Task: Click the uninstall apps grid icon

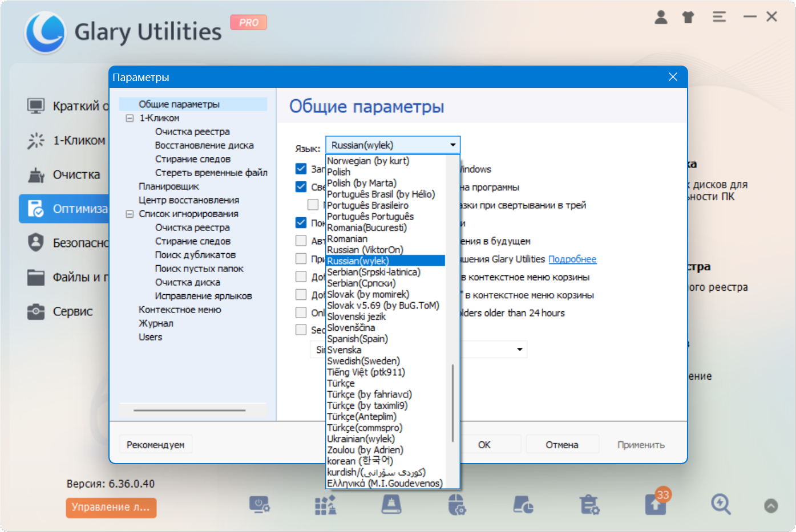Action: click(325, 505)
